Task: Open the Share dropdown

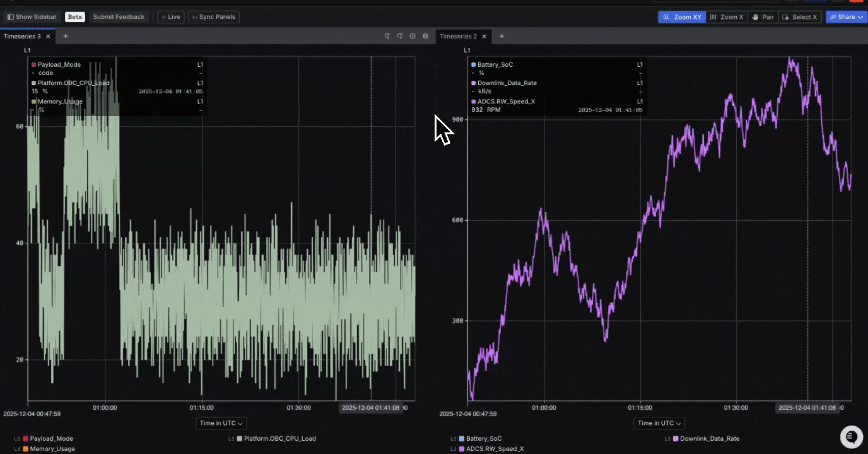Action: [847, 17]
